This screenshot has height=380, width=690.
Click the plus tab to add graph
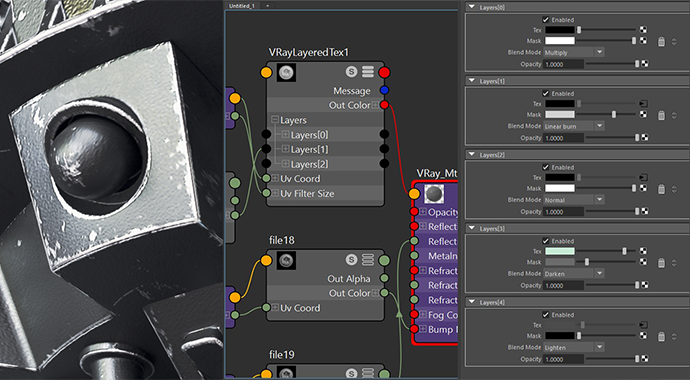point(267,6)
